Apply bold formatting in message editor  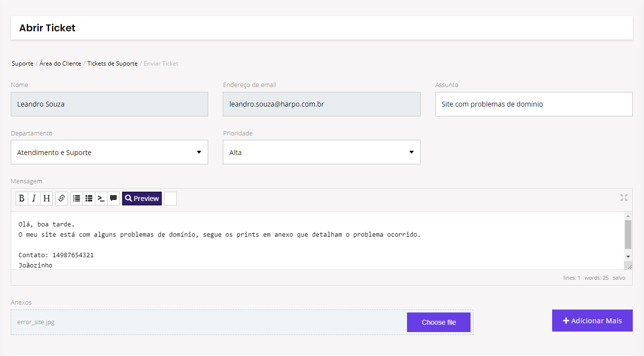(x=21, y=199)
